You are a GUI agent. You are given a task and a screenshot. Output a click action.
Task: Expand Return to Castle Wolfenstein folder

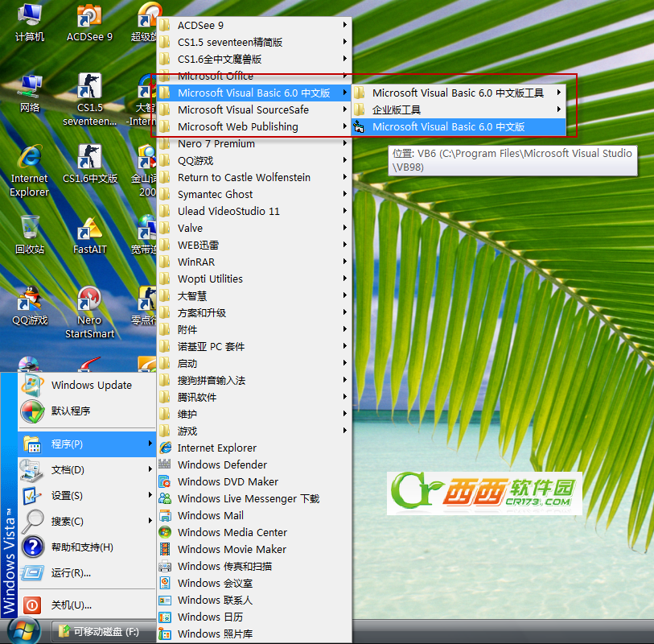pos(254,177)
